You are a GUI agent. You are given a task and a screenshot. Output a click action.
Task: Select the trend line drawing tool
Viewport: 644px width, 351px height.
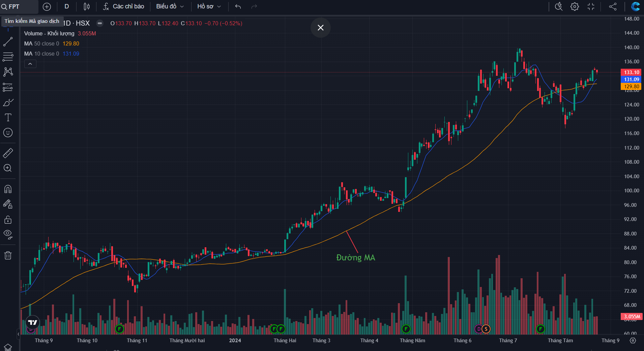8,42
